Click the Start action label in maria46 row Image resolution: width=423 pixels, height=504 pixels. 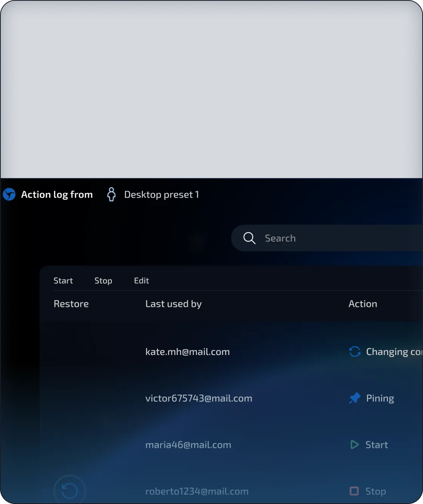(x=377, y=445)
